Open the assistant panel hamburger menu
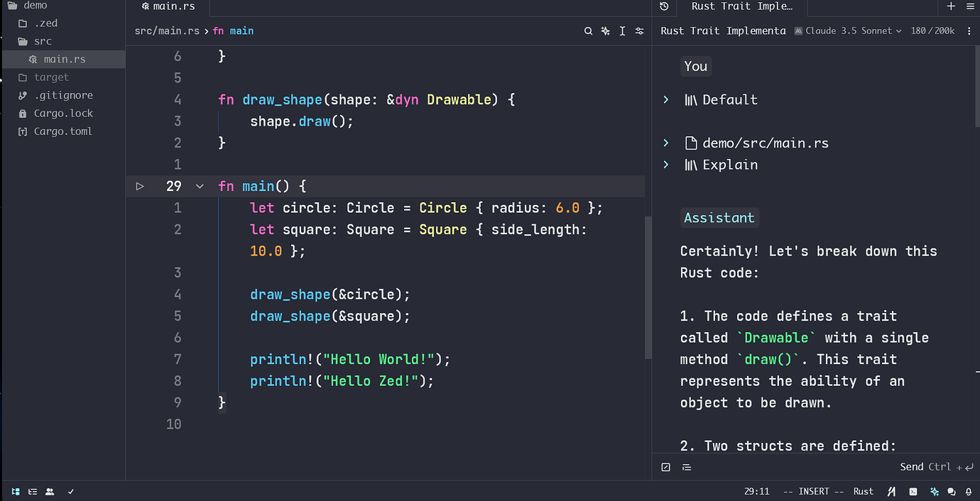Screen dimensions: 980x501 coord(969,6)
